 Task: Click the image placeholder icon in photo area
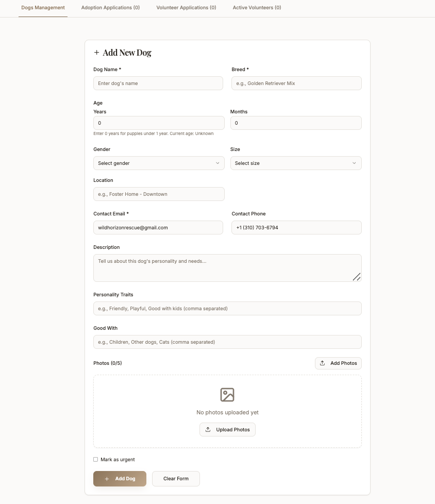pyautogui.click(x=227, y=395)
